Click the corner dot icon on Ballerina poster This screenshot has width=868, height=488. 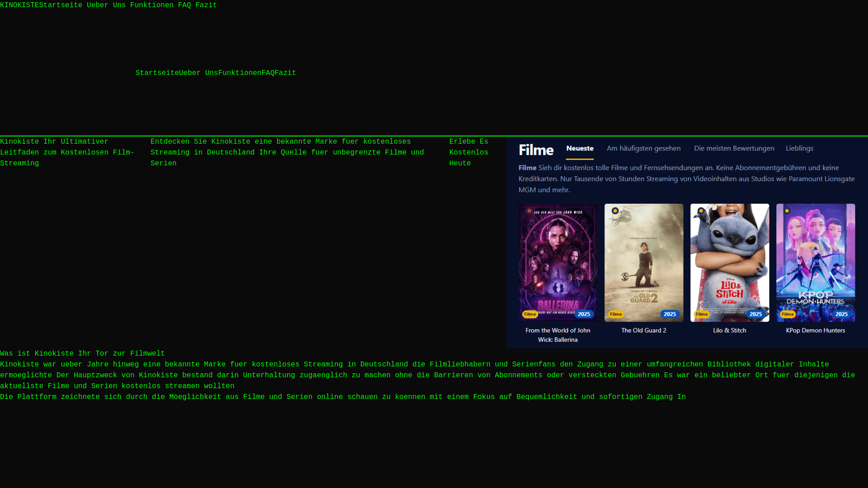click(529, 211)
